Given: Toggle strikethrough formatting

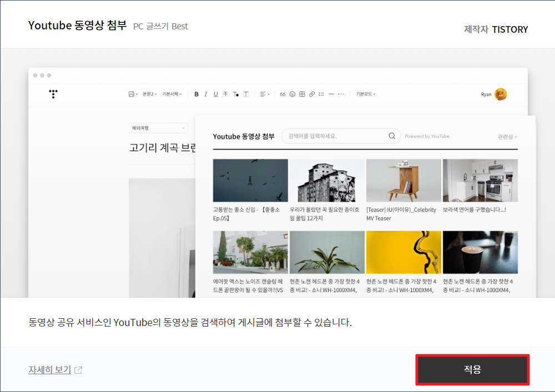Looking at the screenshot, I should tap(225, 94).
